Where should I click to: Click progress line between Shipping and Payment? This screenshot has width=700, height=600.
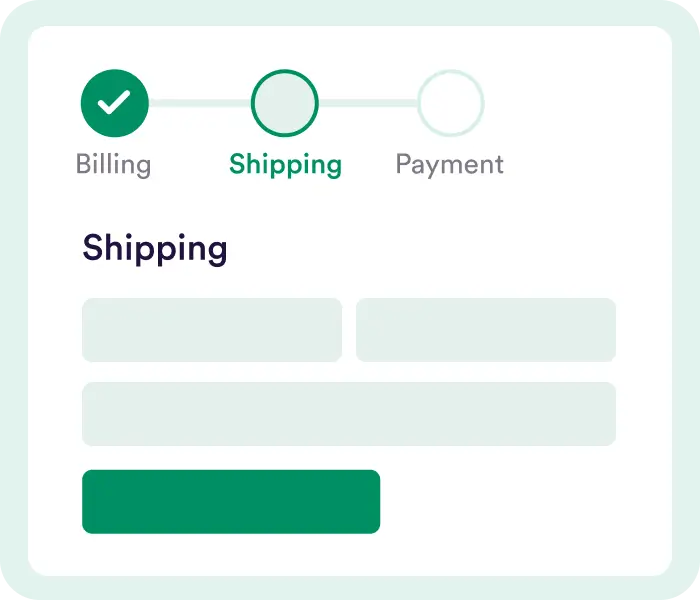(x=368, y=102)
